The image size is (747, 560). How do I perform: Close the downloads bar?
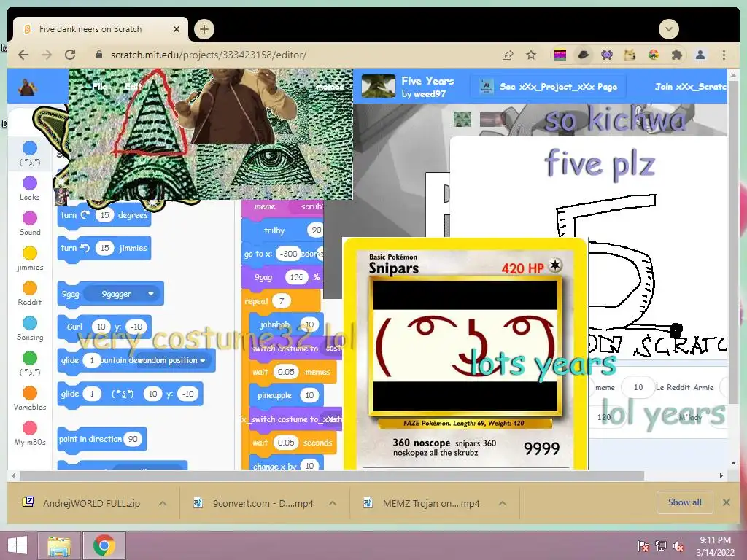[726, 502]
